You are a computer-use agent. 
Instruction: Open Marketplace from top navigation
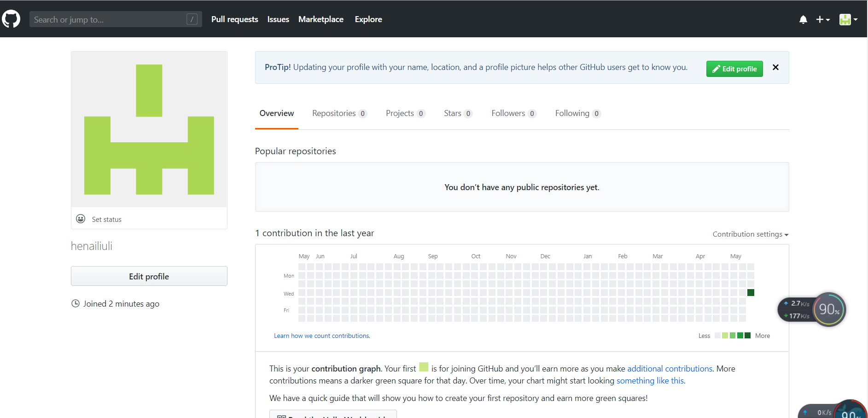320,19
